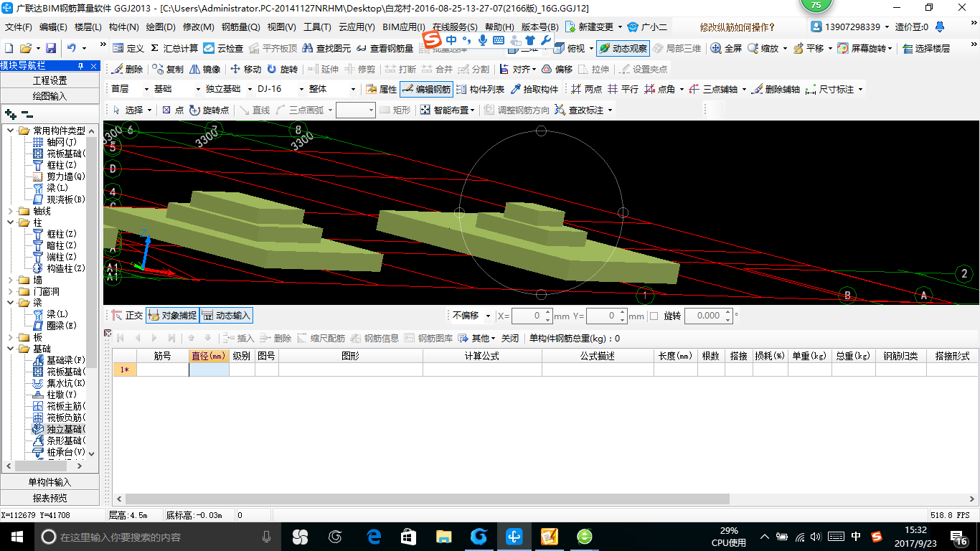The height and width of the screenshot is (551, 980).
Task: Click the tree collapse-all minus icon
Action: click(x=27, y=114)
